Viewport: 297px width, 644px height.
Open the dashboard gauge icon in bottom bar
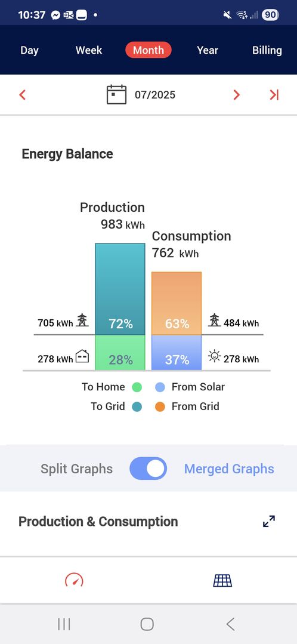pos(74,580)
